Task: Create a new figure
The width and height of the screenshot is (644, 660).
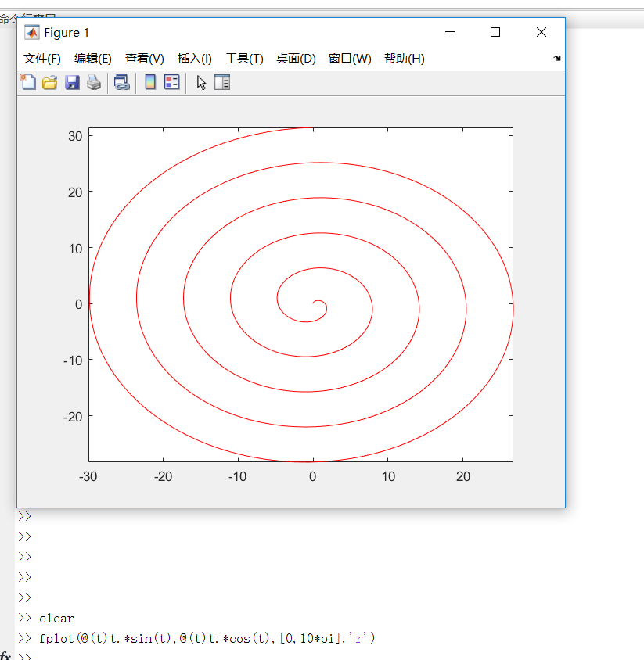Action: (28, 82)
